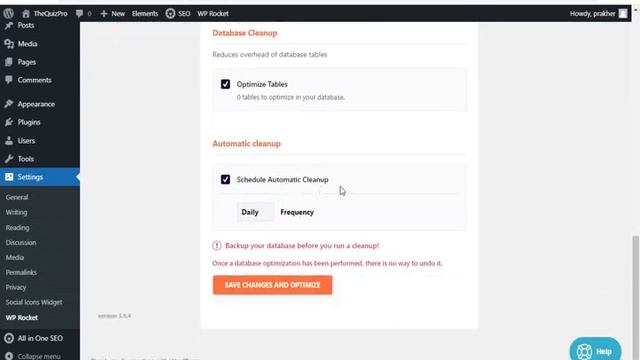Click the lifebuoy Help icon
The width and height of the screenshot is (640, 360).
584,351
